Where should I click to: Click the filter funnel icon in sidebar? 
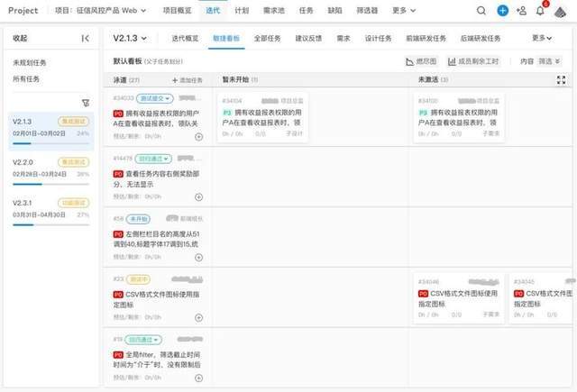pyautogui.click(x=86, y=103)
